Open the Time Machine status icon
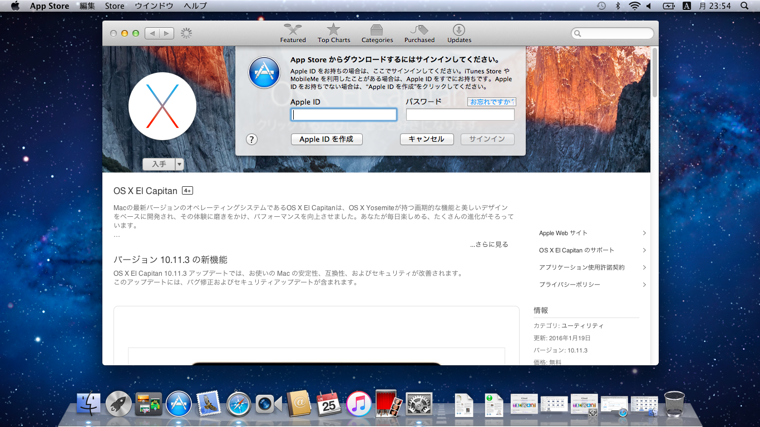This screenshot has width=760, height=427. [602, 6]
